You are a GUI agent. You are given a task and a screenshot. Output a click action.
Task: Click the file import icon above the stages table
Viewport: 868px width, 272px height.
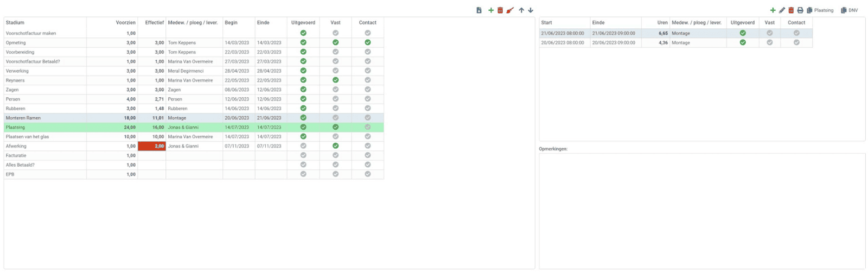coord(479,10)
